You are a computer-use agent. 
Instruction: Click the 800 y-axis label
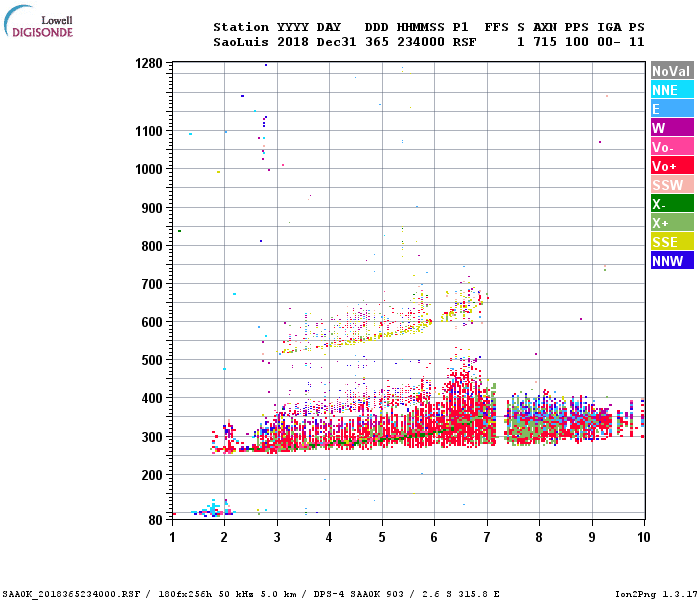[152, 246]
